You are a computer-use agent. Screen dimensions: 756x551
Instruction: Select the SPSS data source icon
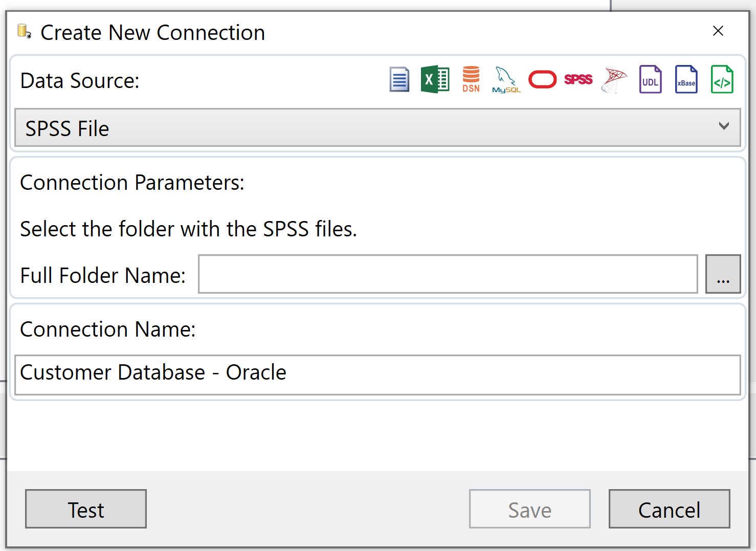578,79
